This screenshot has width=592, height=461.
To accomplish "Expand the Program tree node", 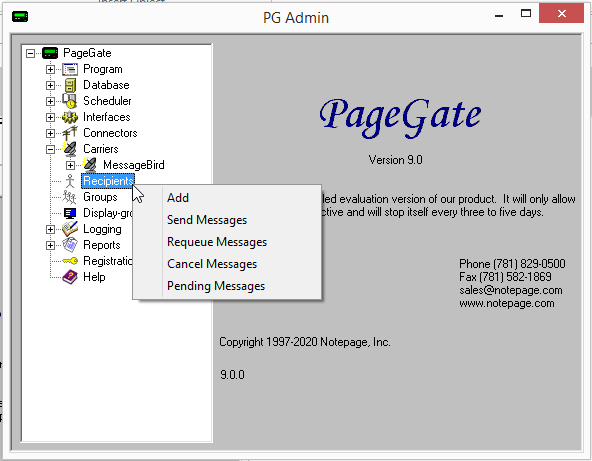I will pyautogui.click(x=50, y=69).
